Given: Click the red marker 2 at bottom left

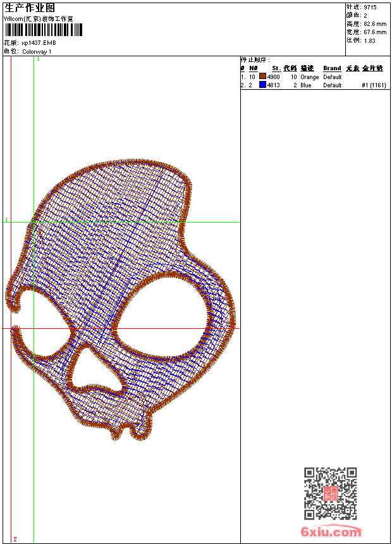Looking at the screenshot, I should point(15,539).
